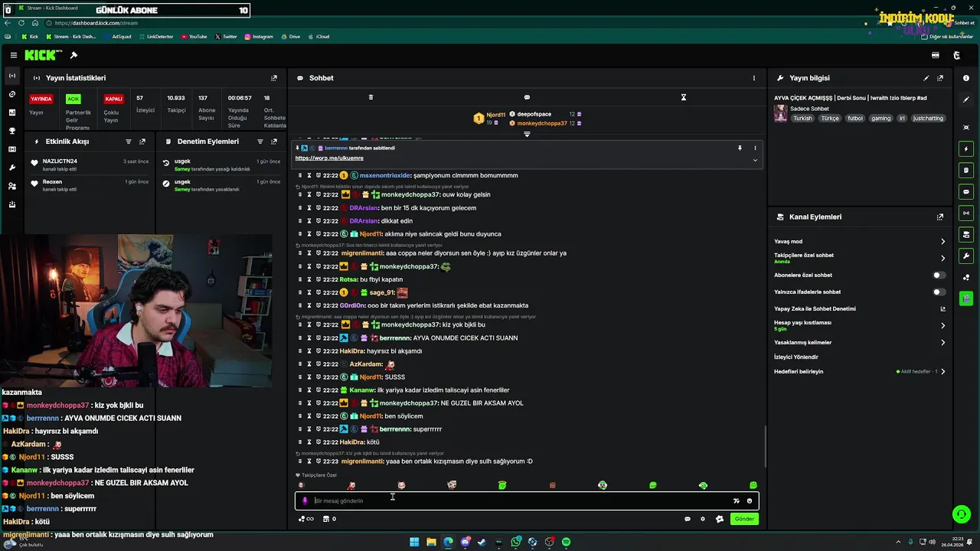Image resolution: width=980 pixels, height=551 pixels.
Task: Open the three-dot options menu in the Sohbet header
Action: pos(753,78)
